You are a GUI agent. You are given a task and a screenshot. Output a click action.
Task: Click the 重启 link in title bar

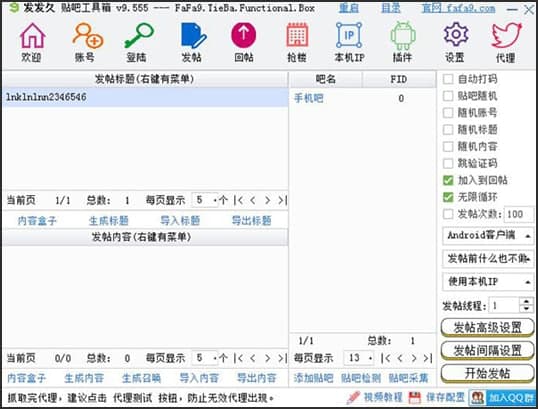click(349, 8)
